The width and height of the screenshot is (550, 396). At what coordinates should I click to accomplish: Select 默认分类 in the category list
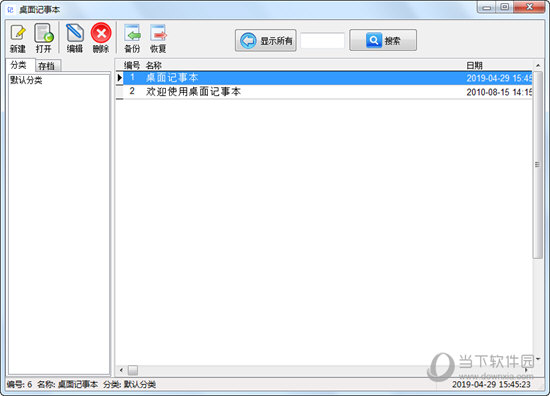[x=26, y=80]
